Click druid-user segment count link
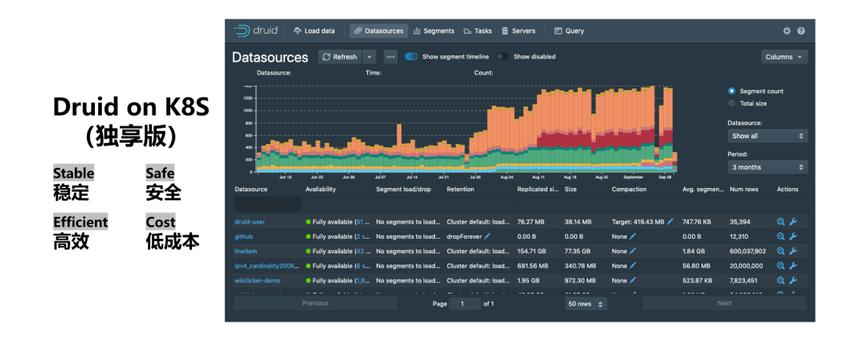This screenshot has height=340, width=868. coord(363,222)
